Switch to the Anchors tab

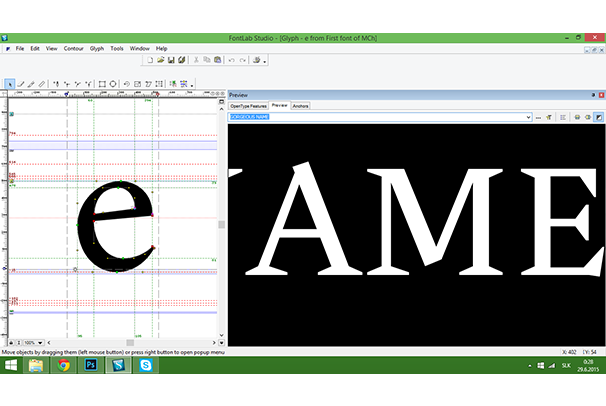[x=300, y=105]
